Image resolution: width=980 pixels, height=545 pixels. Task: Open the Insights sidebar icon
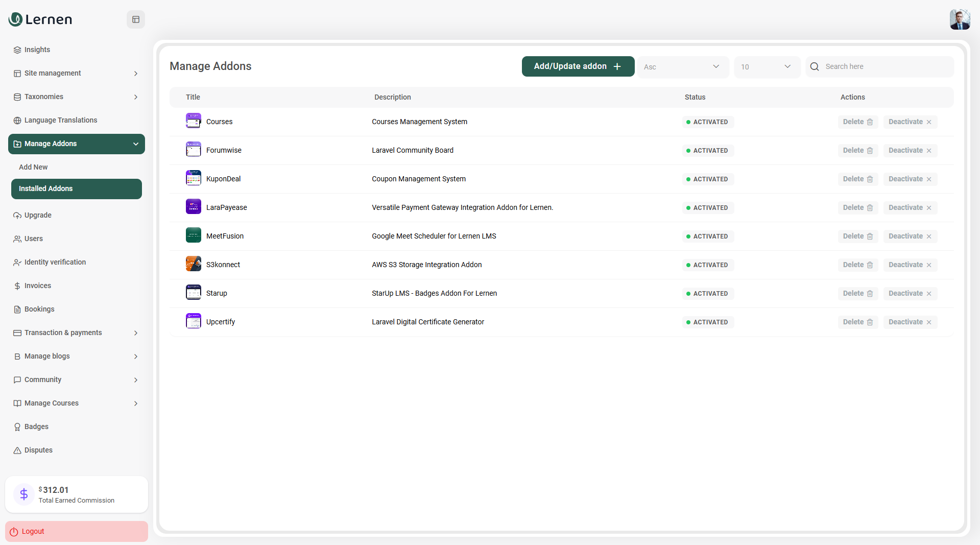point(17,50)
